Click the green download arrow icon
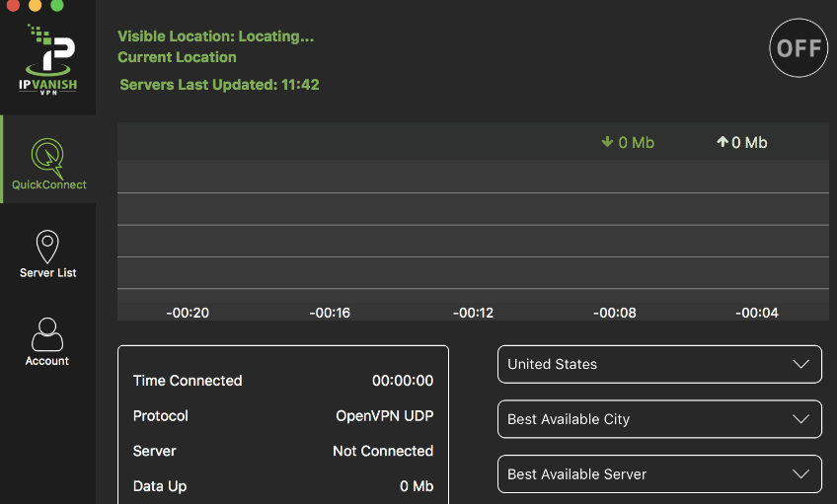The image size is (837, 504). [x=607, y=142]
